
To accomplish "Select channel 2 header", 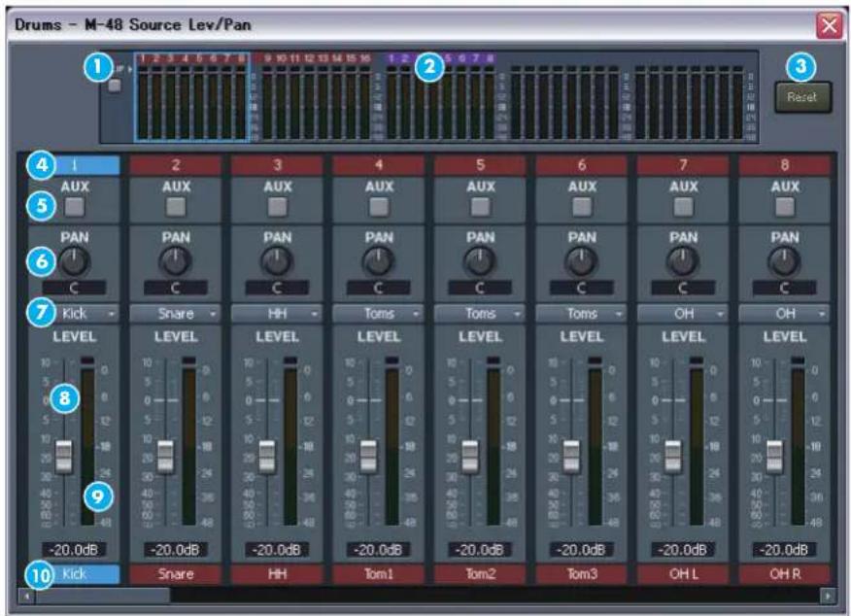I will click(x=176, y=165).
